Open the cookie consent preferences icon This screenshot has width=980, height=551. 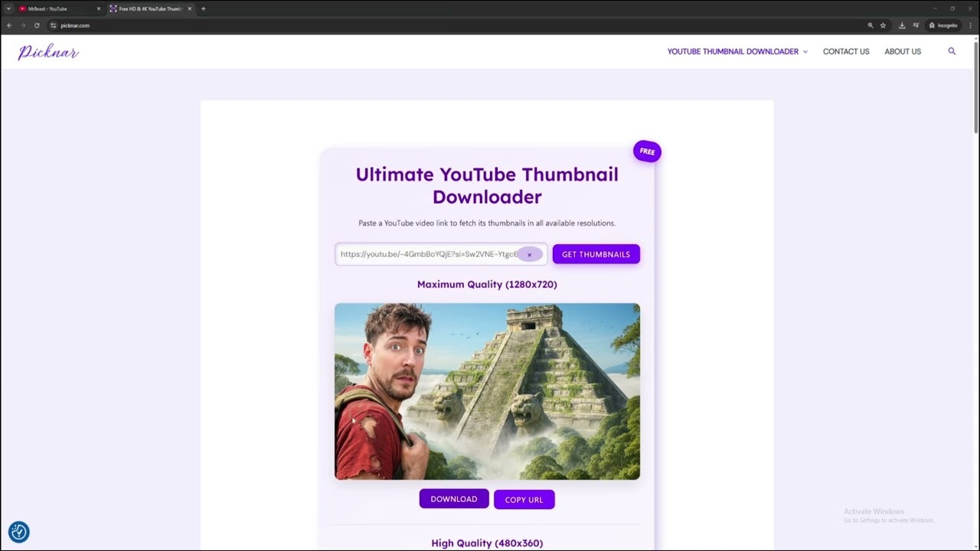tap(19, 532)
